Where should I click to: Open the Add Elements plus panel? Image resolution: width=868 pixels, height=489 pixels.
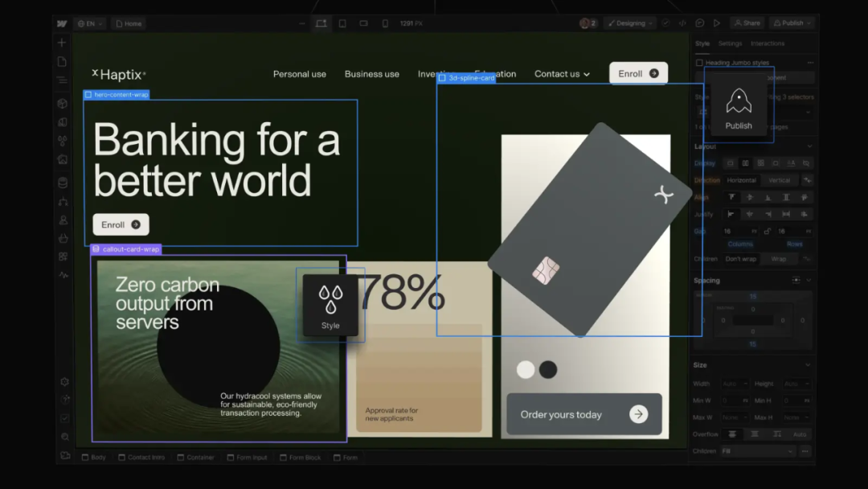(x=63, y=43)
